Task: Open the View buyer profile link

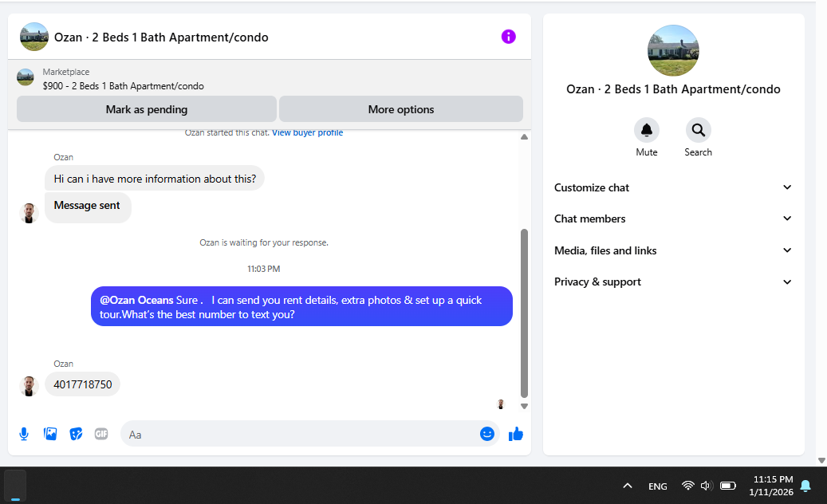Action: pos(308,133)
